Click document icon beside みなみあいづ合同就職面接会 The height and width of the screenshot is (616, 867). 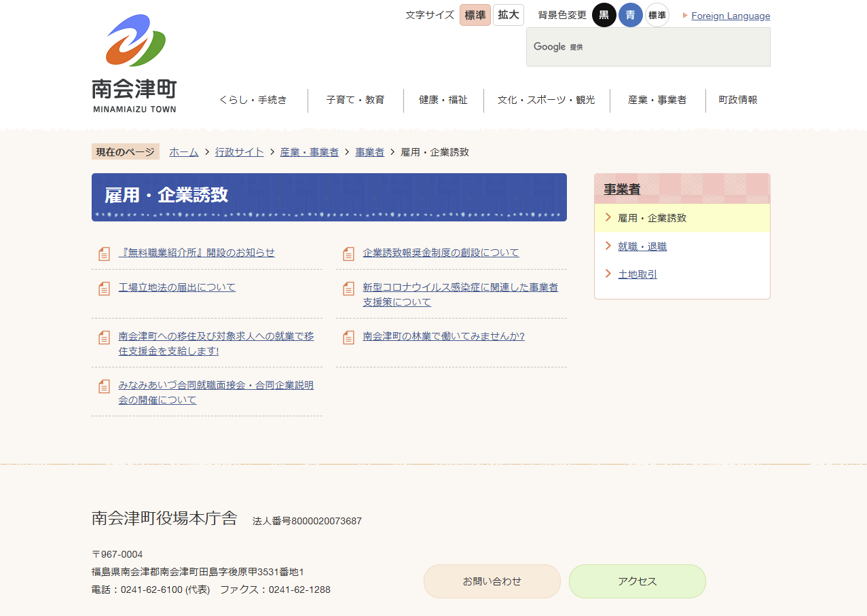104,386
